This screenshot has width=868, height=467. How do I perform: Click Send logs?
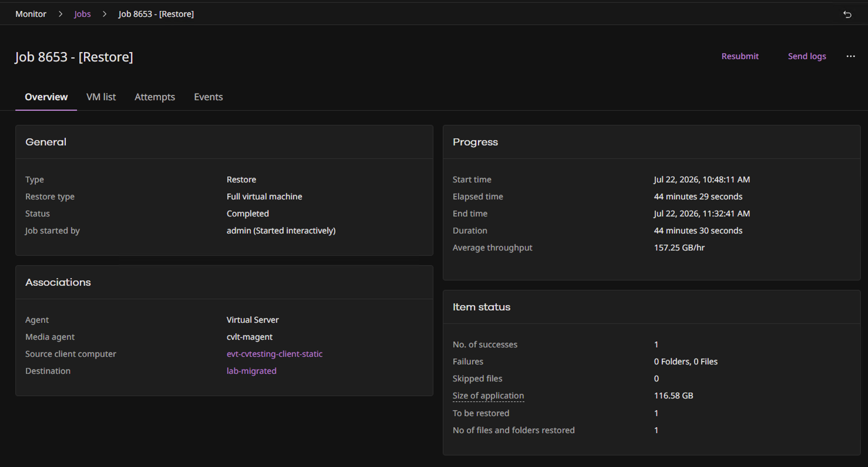807,56
